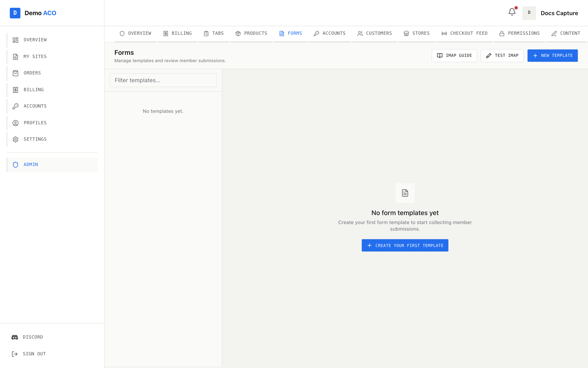Click the Orders shopping bag icon

point(16,73)
